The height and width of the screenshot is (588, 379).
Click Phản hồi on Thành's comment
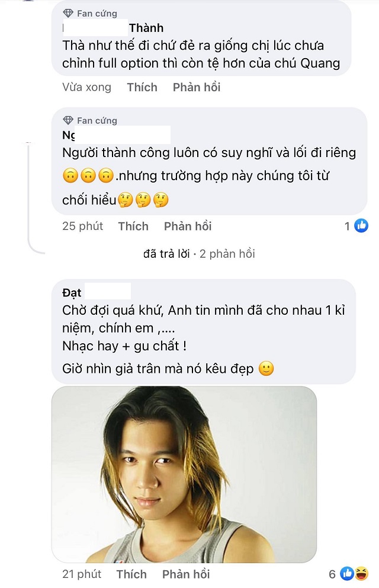tap(197, 87)
